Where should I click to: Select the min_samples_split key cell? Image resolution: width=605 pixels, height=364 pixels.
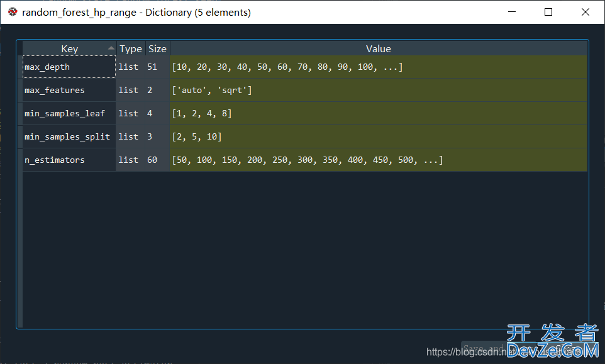pos(69,136)
